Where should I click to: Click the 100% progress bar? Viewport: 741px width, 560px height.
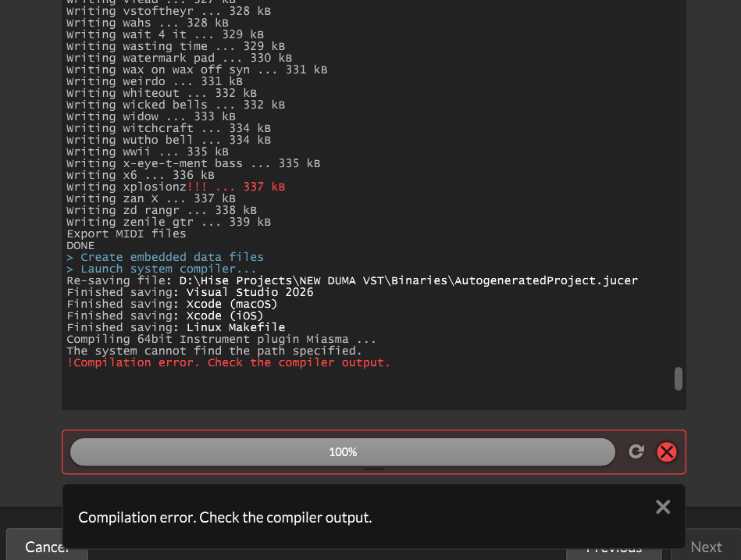click(x=343, y=452)
